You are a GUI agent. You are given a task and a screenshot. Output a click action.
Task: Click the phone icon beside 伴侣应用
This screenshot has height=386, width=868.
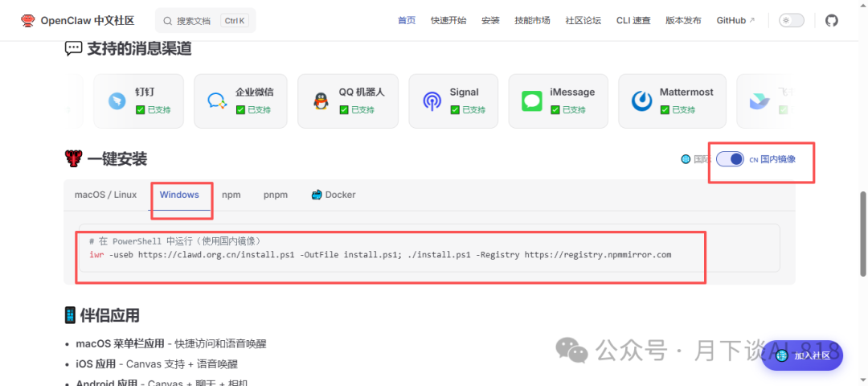click(70, 316)
